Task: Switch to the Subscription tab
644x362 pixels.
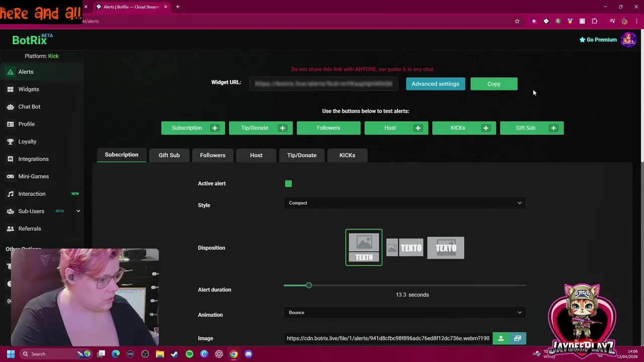Action: point(121,155)
